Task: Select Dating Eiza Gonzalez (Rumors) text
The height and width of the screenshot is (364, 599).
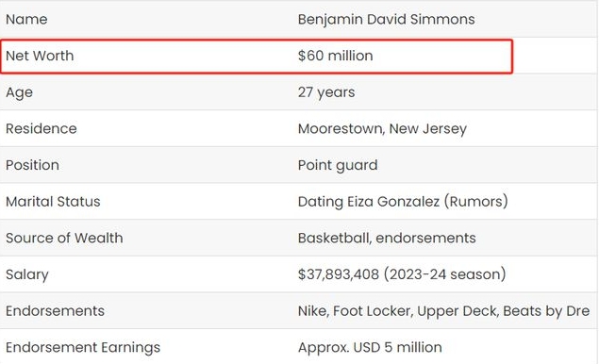Action: [403, 202]
